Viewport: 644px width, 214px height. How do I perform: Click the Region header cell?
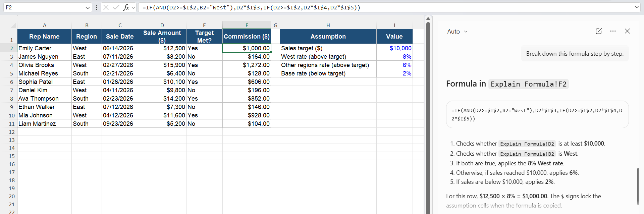(87, 37)
